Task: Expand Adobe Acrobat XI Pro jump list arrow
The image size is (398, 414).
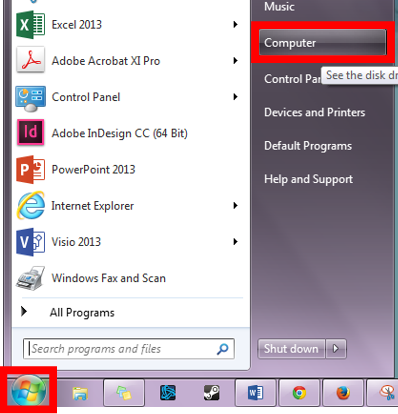Action: pyautogui.click(x=235, y=61)
